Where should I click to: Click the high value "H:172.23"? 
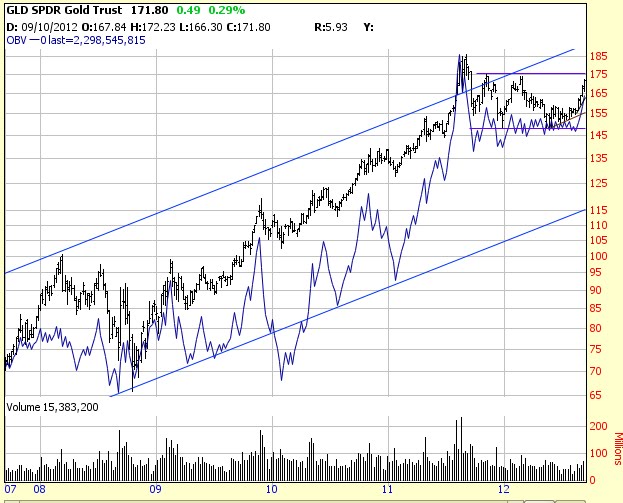[x=153, y=27]
